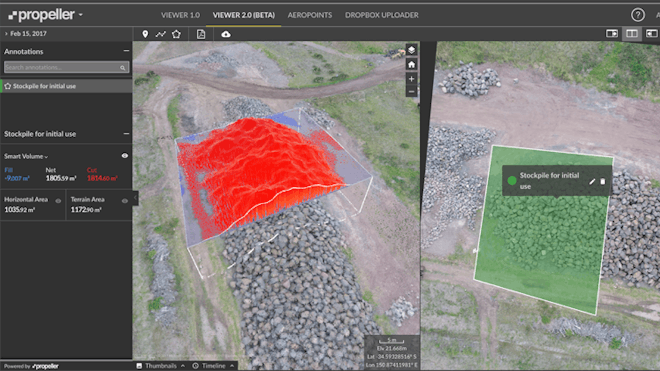
Task: Open the map layers icon
Action: (x=412, y=50)
